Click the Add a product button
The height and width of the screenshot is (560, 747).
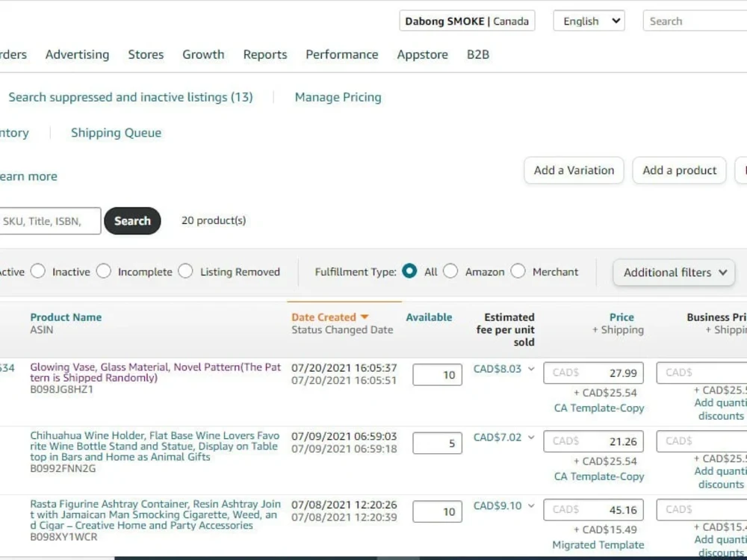click(678, 170)
